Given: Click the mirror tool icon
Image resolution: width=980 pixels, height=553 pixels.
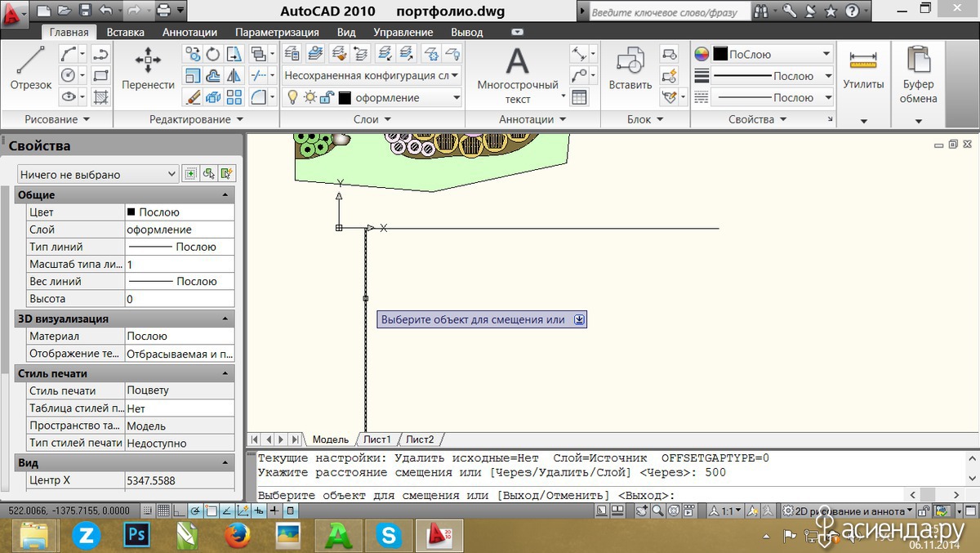Looking at the screenshot, I should tap(234, 76).
